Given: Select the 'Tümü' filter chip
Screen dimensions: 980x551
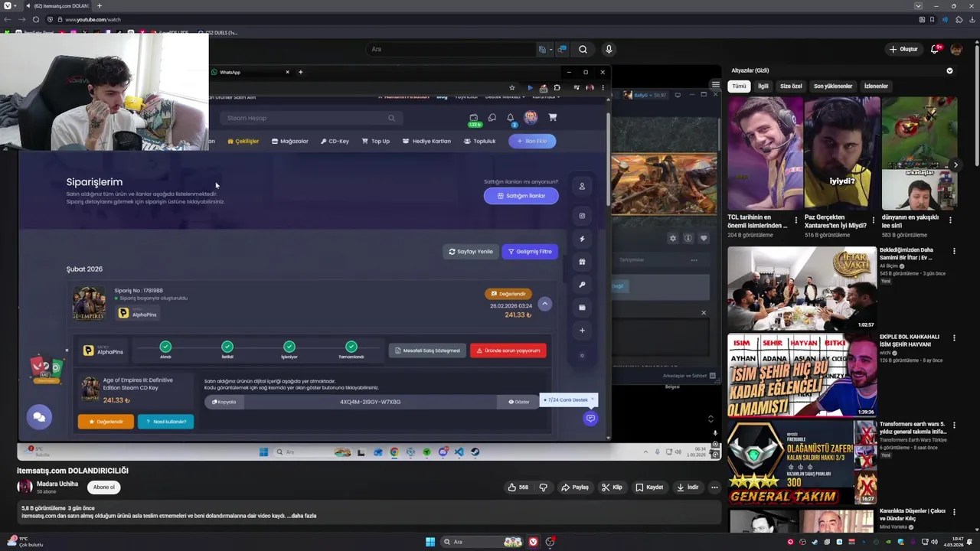Looking at the screenshot, I should (739, 86).
